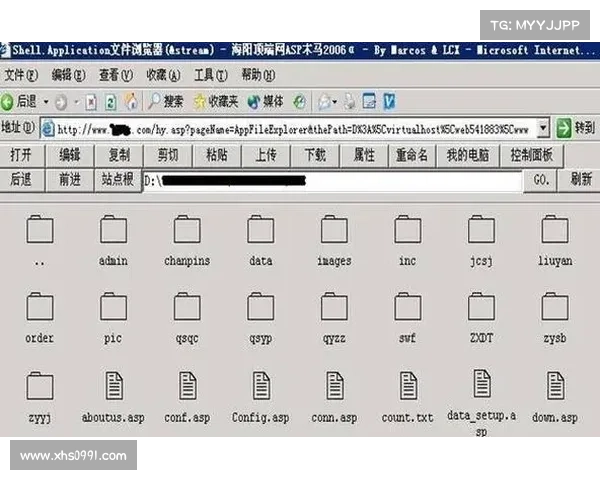The image size is (600, 480).
Task: Click the Mail icon in IE toolbar
Action: (324, 102)
